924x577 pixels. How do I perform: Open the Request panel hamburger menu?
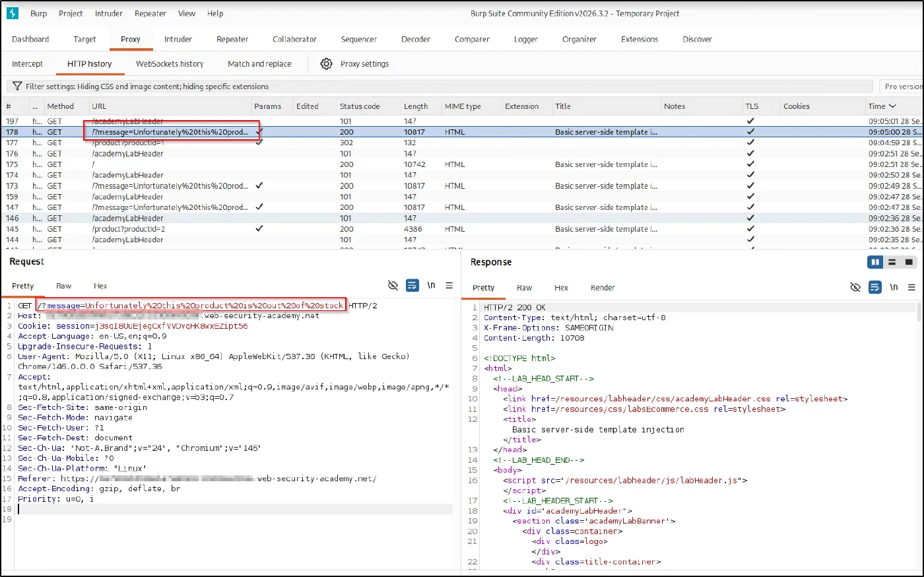click(449, 286)
